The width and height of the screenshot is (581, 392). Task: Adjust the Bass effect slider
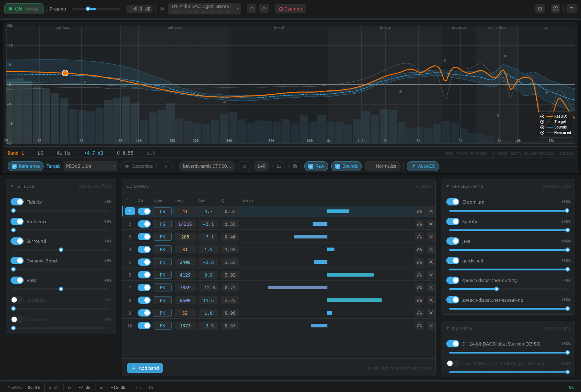tap(61, 289)
